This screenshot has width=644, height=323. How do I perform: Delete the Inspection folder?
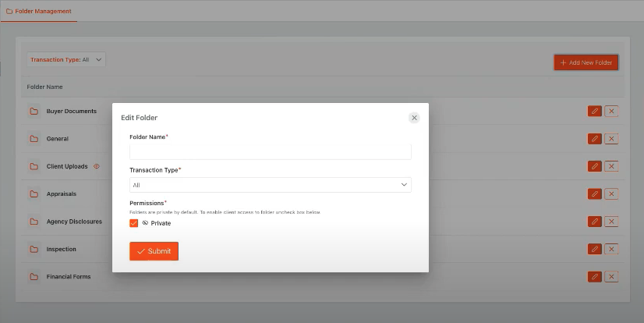click(611, 249)
